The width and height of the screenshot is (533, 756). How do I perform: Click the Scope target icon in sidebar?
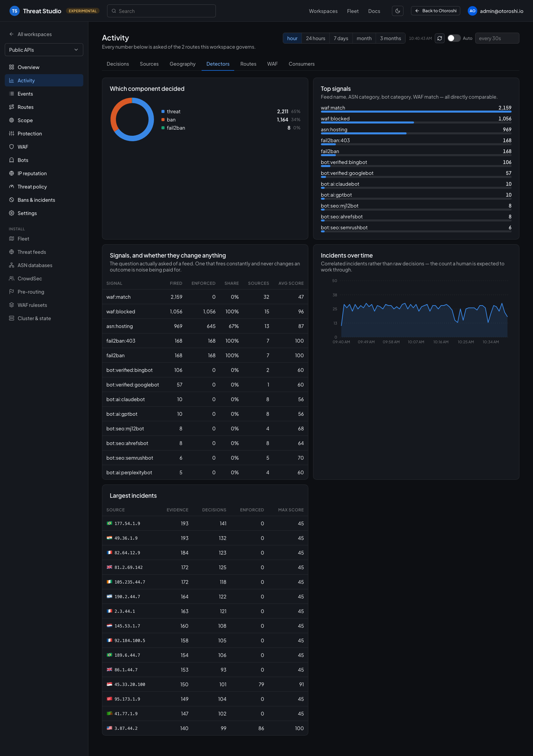point(12,120)
